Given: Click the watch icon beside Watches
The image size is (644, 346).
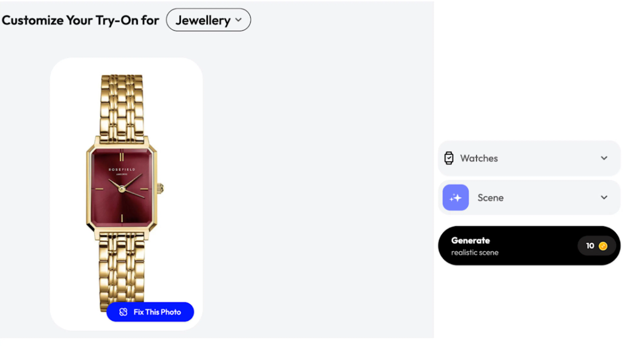Looking at the screenshot, I should [x=448, y=158].
